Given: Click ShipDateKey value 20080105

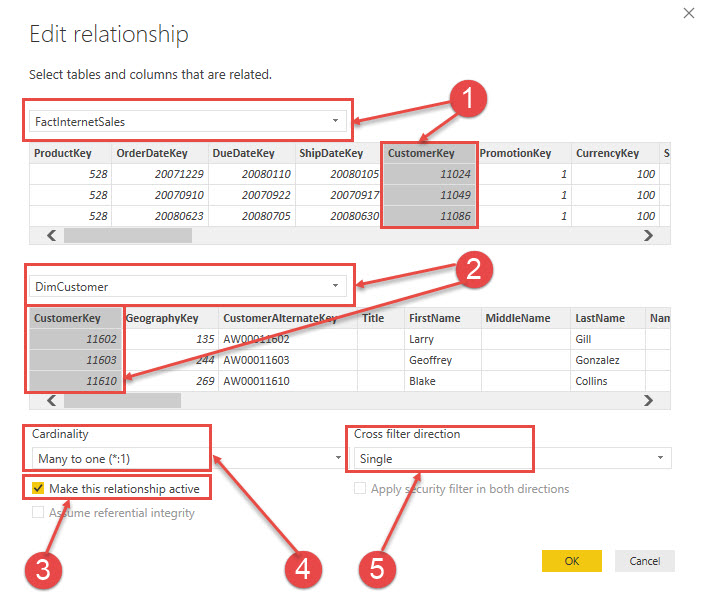Looking at the screenshot, I should coord(354,174).
